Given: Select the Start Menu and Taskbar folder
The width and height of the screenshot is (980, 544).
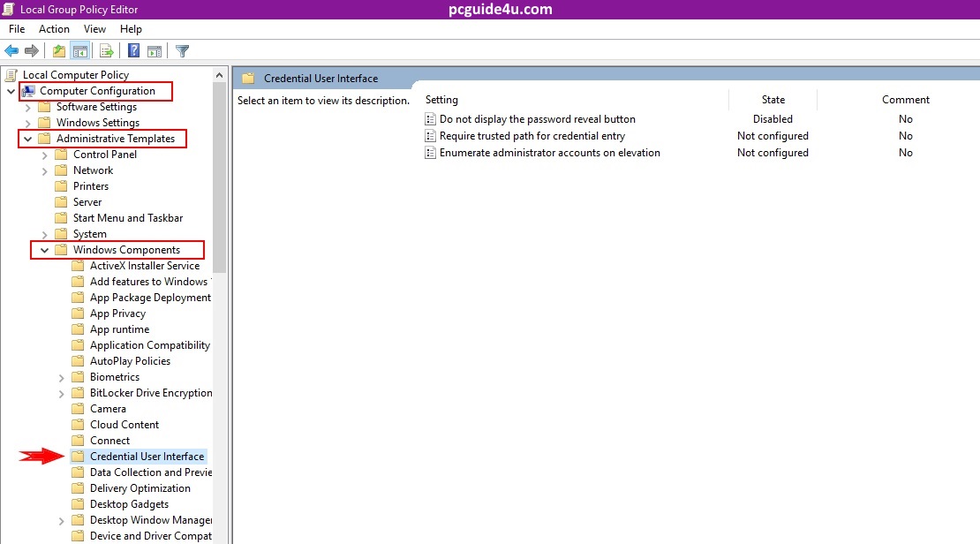Looking at the screenshot, I should [128, 218].
